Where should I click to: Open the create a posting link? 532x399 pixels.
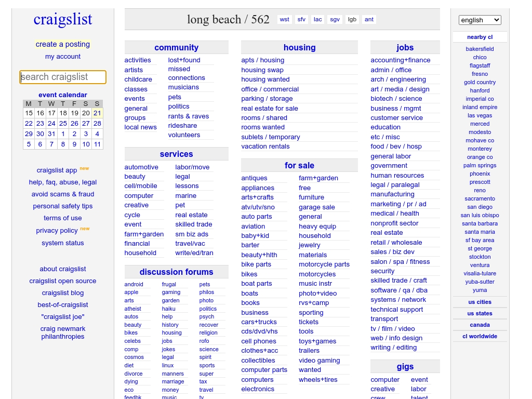[63, 44]
